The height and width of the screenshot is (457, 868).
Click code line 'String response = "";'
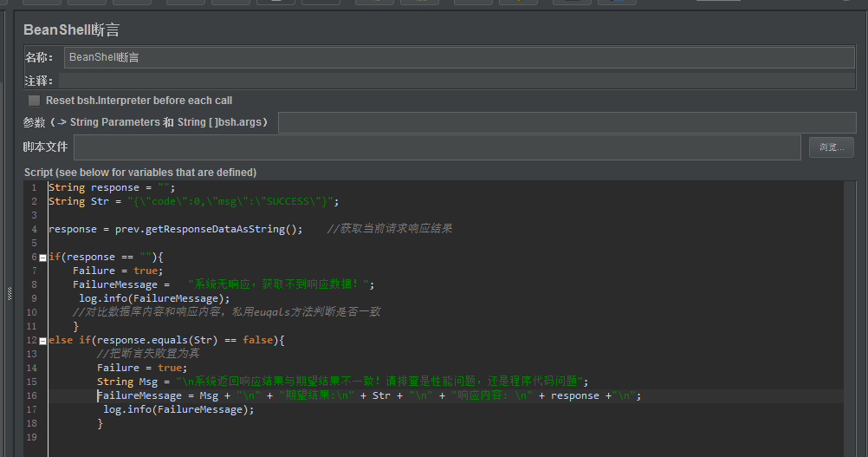[112, 188]
